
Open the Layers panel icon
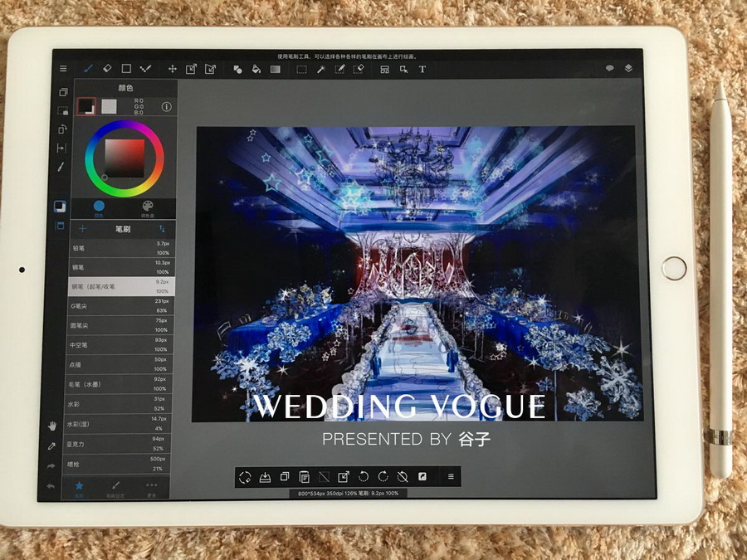coord(628,69)
